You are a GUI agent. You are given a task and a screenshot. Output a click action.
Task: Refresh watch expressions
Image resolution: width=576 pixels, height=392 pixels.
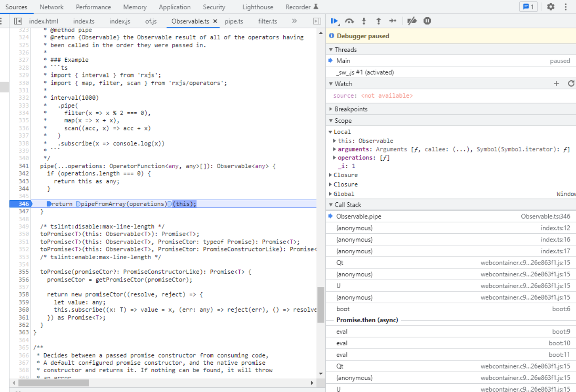571,84
